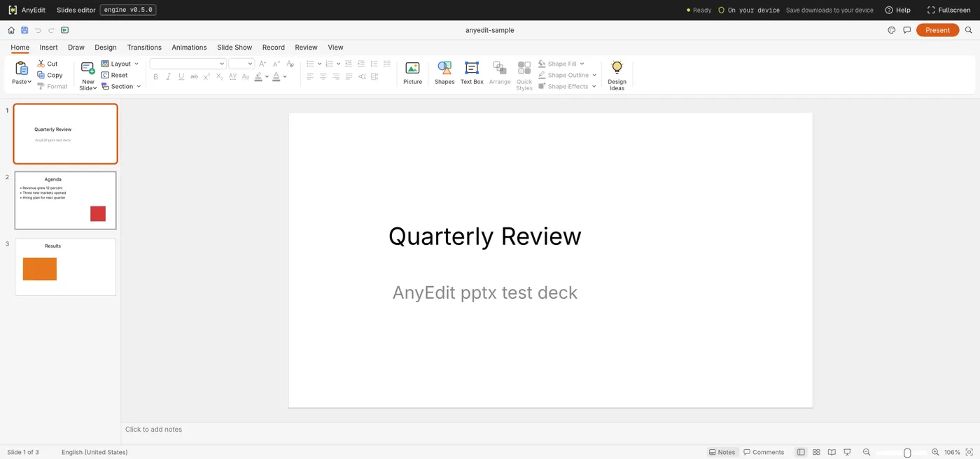Decrease list indent level
This screenshot has width=980, height=459.
[349, 64]
